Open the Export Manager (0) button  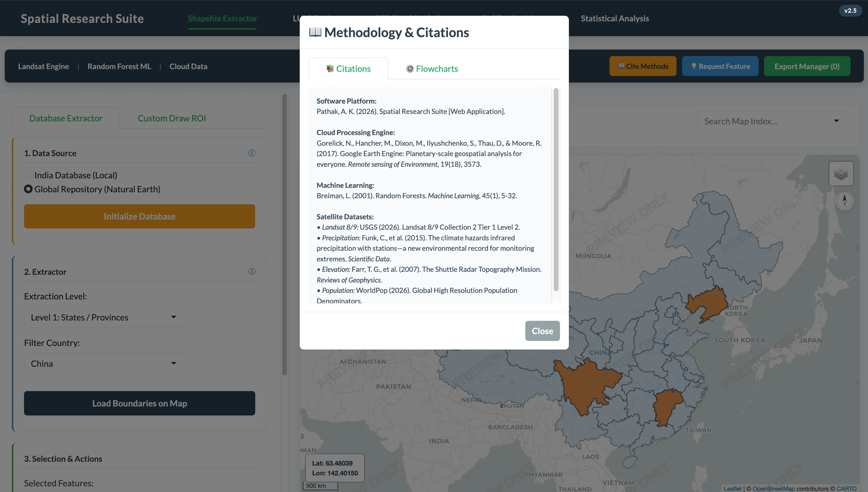(x=807, y=66)
